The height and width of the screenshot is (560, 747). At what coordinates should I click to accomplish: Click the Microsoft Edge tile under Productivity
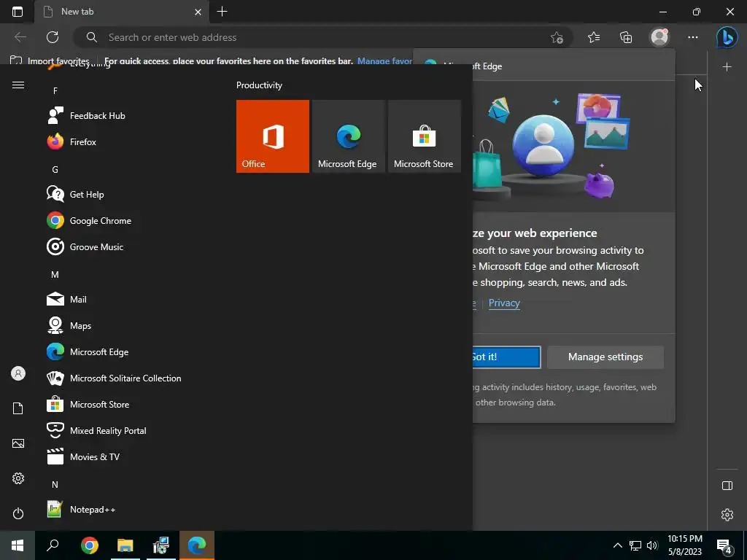(348, 136)
